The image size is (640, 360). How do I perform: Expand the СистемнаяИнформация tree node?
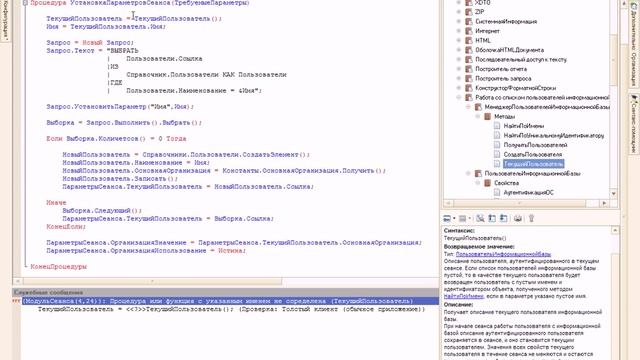coord(458,21)
